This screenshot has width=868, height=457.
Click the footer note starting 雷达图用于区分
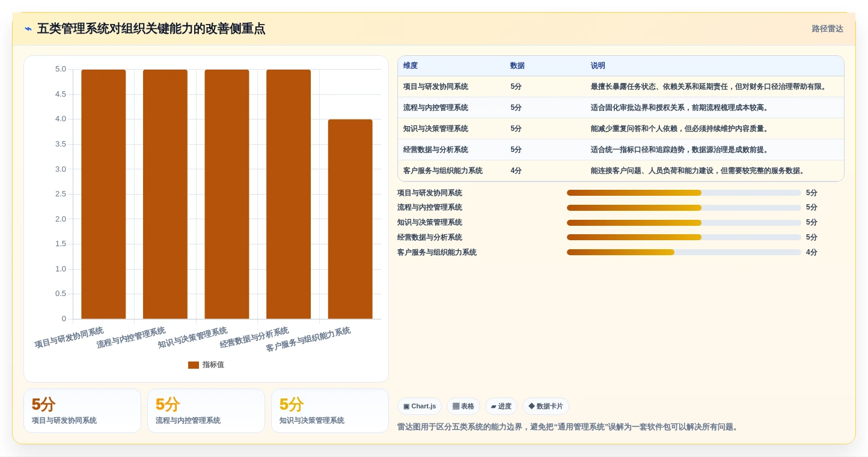(x=569, y=428)
